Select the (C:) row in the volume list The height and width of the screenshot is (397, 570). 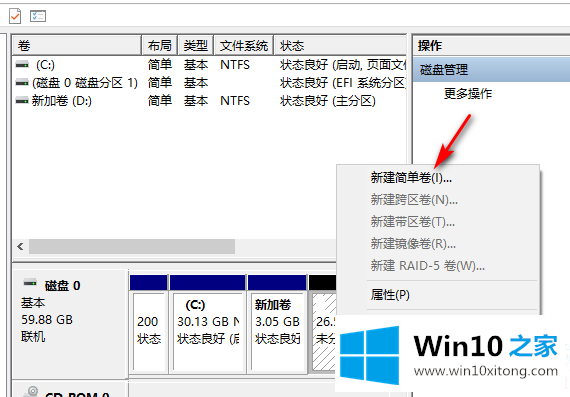pyautogui.click(x=209, y=65)
